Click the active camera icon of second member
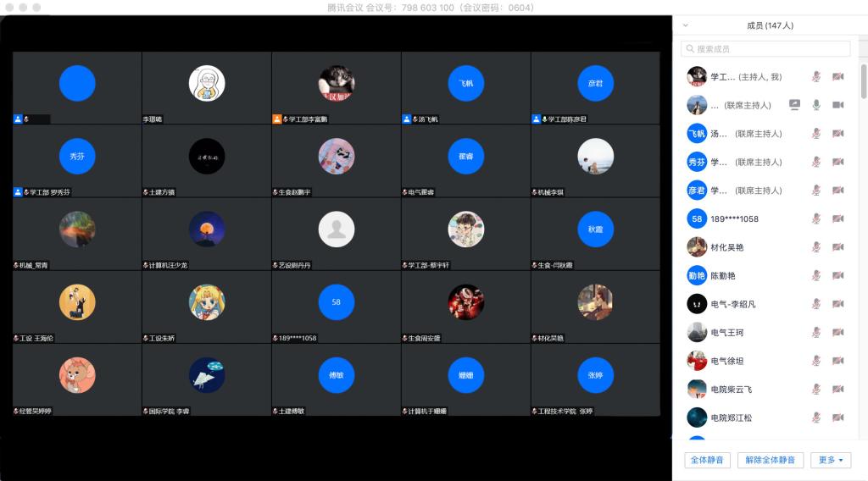Viewport: 868px width, 481px height. (837, 105)
